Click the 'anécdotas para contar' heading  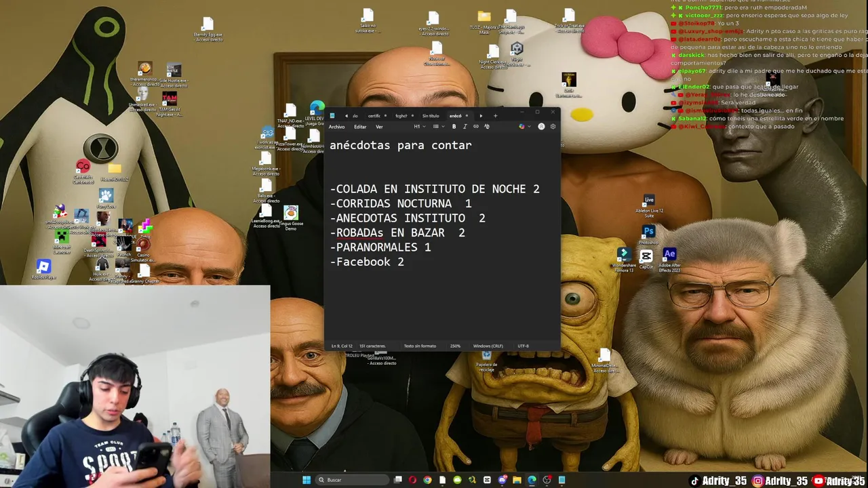pyautogui.click(x=401, y=145)
